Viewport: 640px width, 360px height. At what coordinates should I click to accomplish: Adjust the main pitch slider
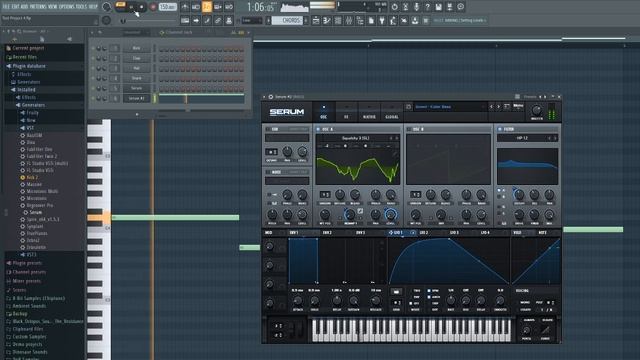tap(149, 20)
